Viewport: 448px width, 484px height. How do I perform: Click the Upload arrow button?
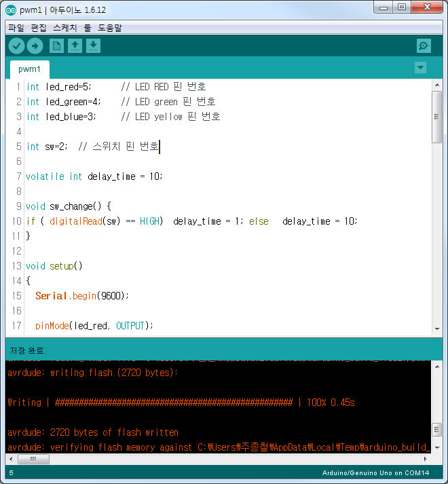[x=35, y=46]
